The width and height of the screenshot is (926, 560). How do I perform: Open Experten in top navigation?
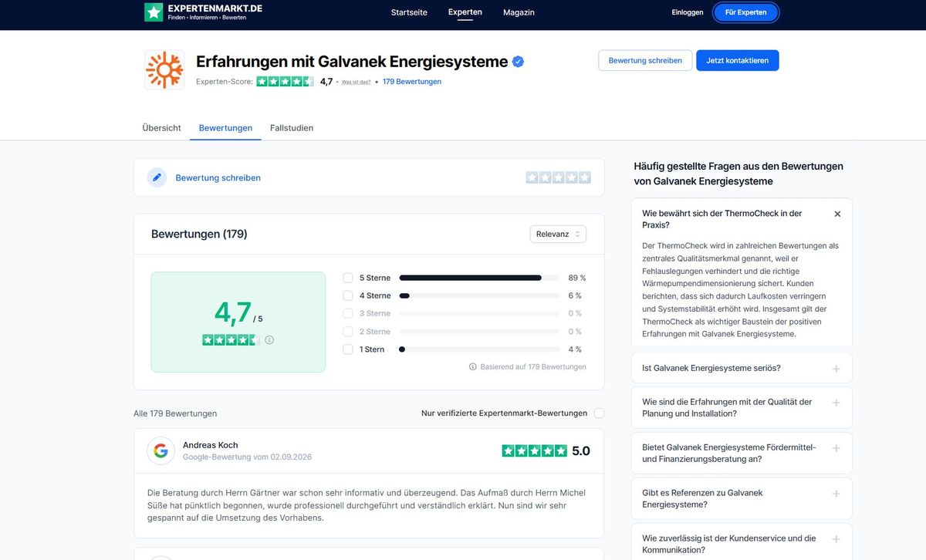(x=465, y=12)
